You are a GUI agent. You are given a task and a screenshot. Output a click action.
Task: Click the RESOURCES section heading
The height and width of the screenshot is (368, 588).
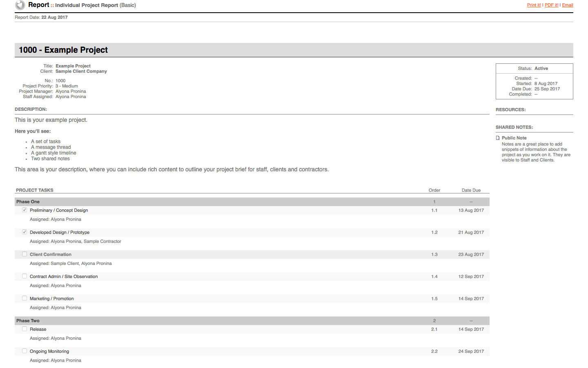point(511,110)
